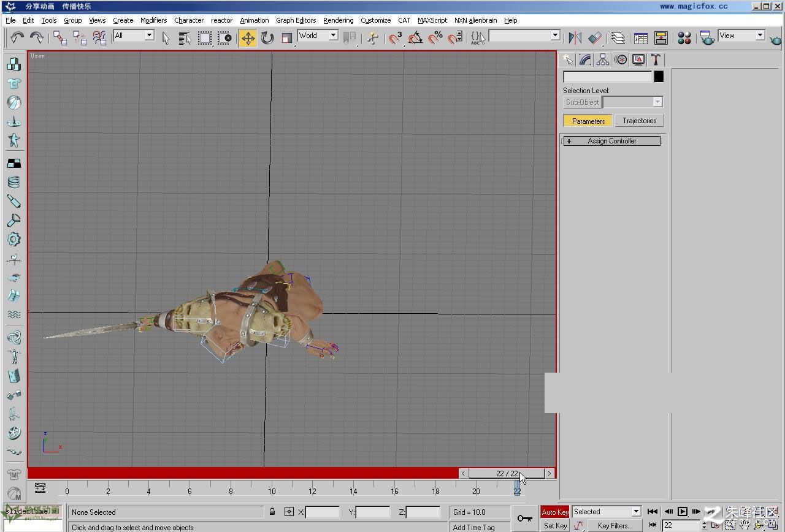Step time slider back one frame arrow
Image resolution: width=785 pixels, height=532 pixels.
463,473
